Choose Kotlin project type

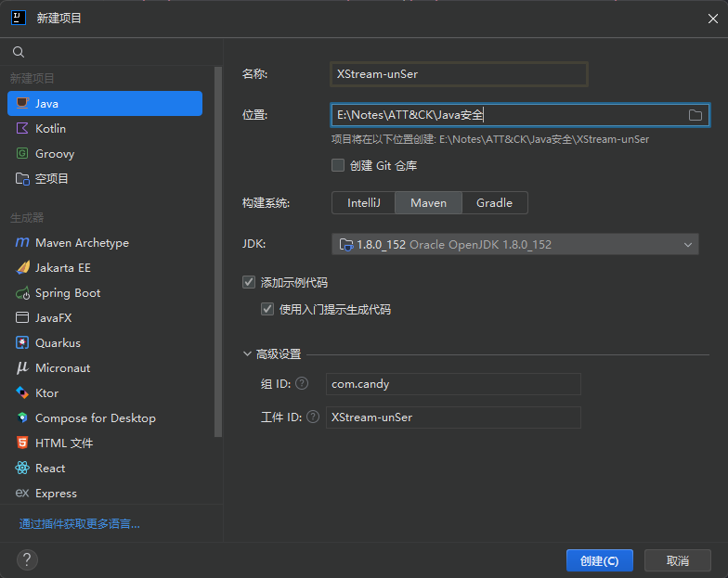click(105, 128)
